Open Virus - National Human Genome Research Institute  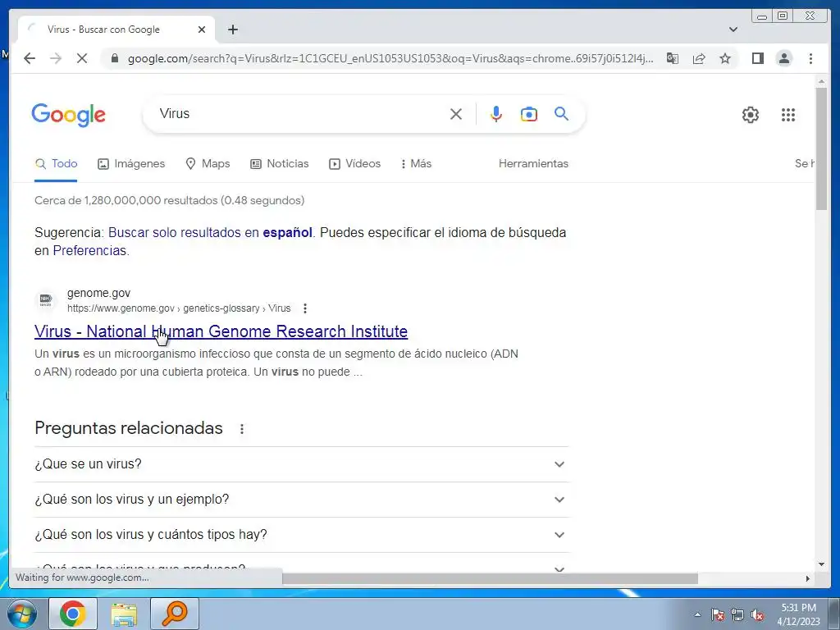coord(221,331)
